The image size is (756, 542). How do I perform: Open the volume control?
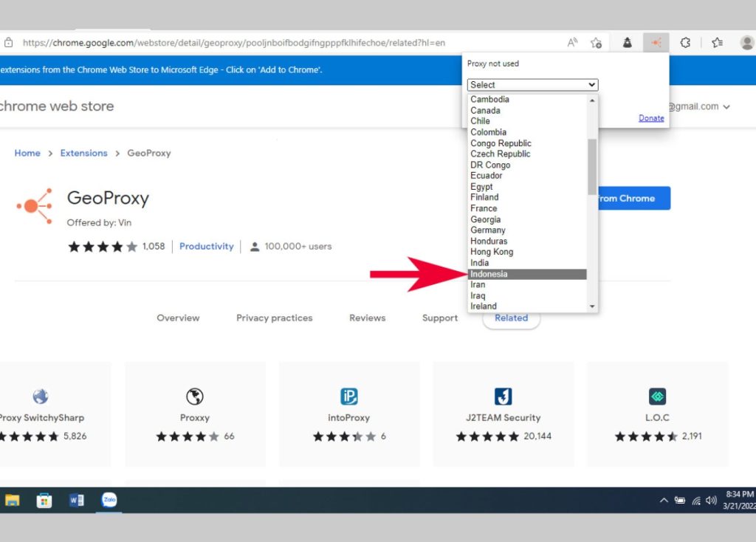pyautogui.click(x=711, y=501)
